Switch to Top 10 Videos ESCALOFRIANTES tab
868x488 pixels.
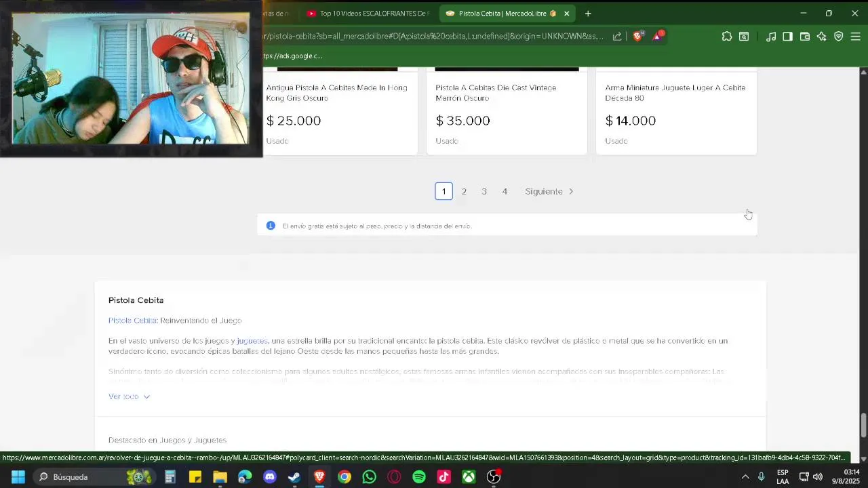[368, 14]
